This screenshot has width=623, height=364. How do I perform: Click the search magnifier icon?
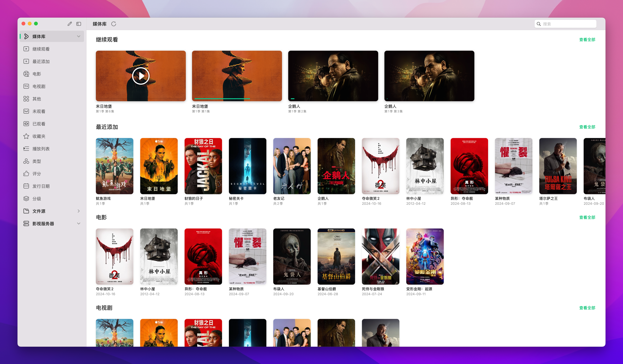539,24
